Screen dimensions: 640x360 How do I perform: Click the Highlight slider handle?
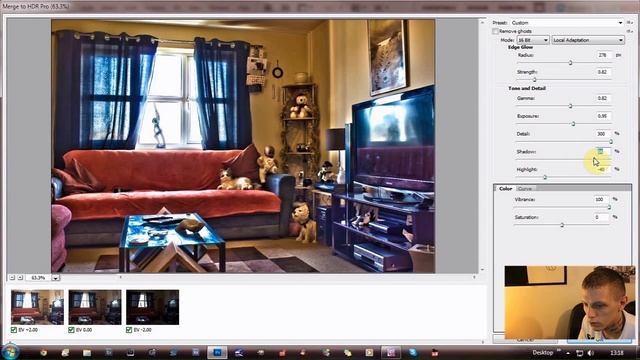pyautogui.click(x=545, y=177)
